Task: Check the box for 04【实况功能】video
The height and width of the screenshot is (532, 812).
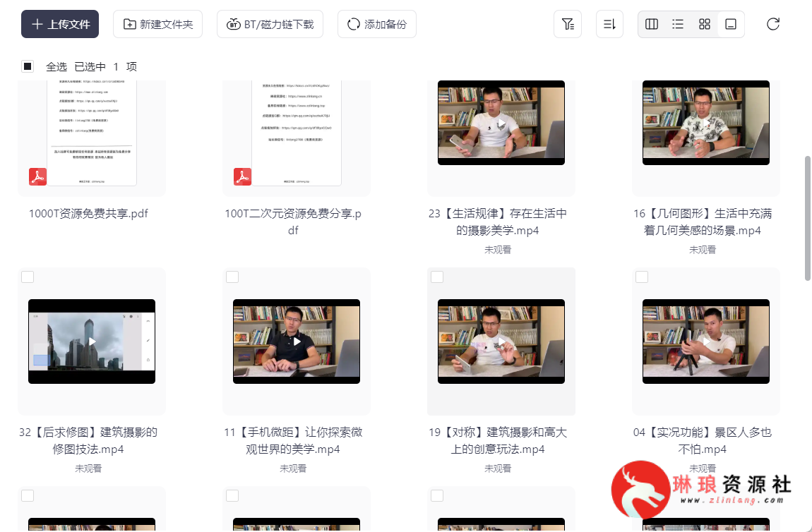Action: point(642,277)
